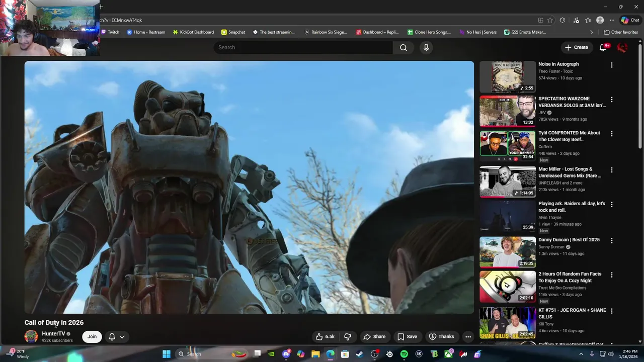The height and width of the screenshot is (362, 644).
Task: Open the HunterTV channel avatar
Action: coord(31,337)
